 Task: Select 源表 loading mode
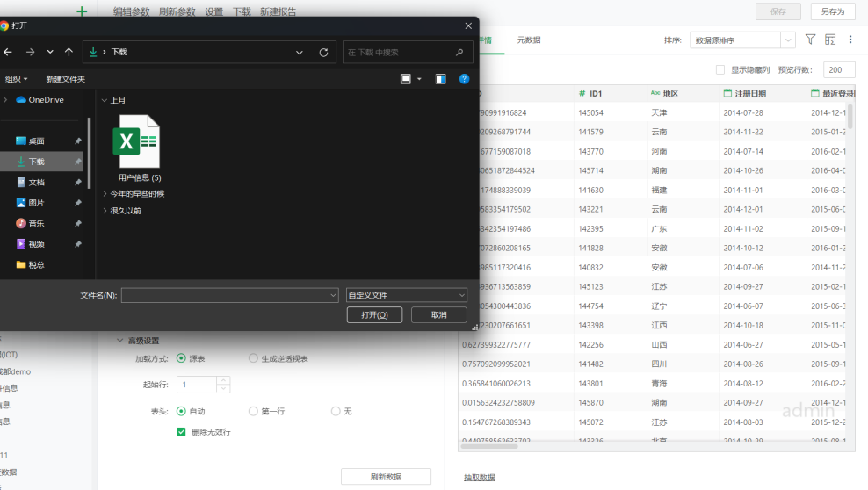tap(181, 358)
